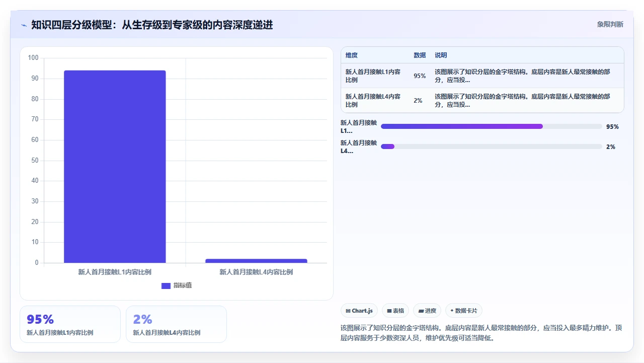This screenshot has height=363, width=644.
Task: Click the 说明 column header
Action: 441,55
